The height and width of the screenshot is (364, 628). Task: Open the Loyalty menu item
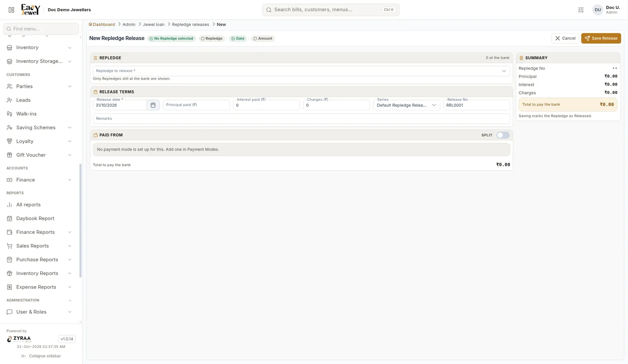coord(39,141)
